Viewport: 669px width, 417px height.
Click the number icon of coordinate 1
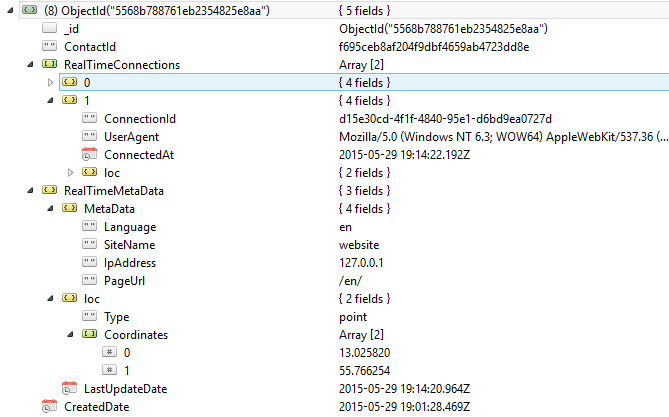[110, 370]
